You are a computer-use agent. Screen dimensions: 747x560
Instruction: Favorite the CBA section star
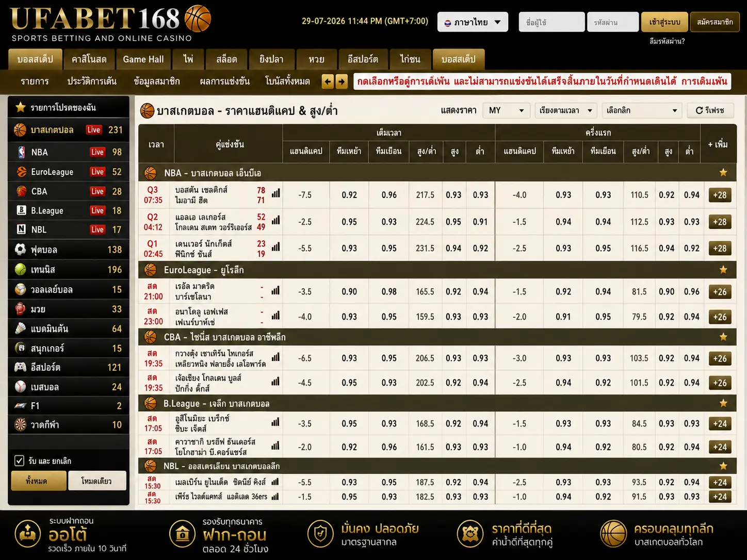click(x=723, y=337)
